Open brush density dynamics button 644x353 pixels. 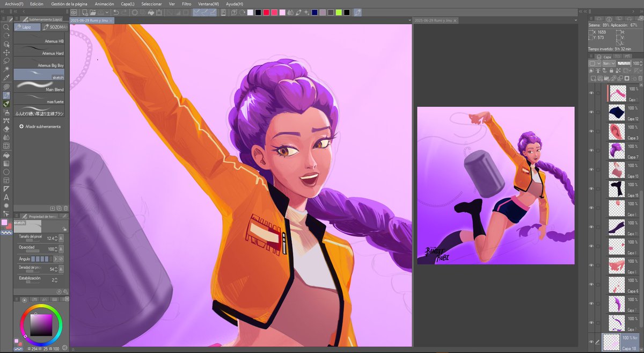(61, 269)
